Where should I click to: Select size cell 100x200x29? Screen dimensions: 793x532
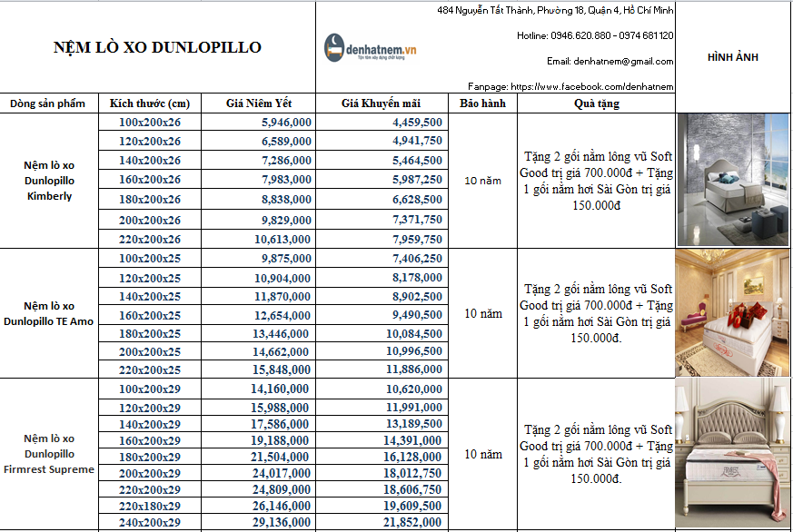150,389
